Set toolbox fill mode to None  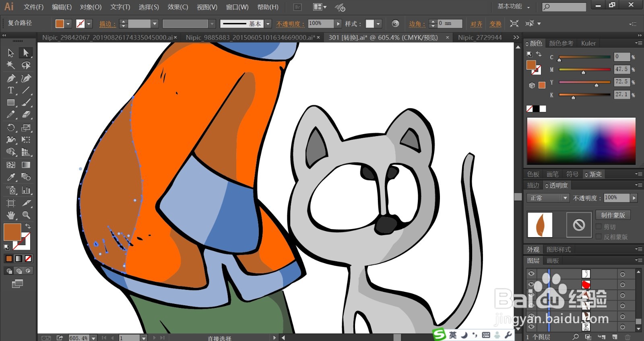pos(28,258)
